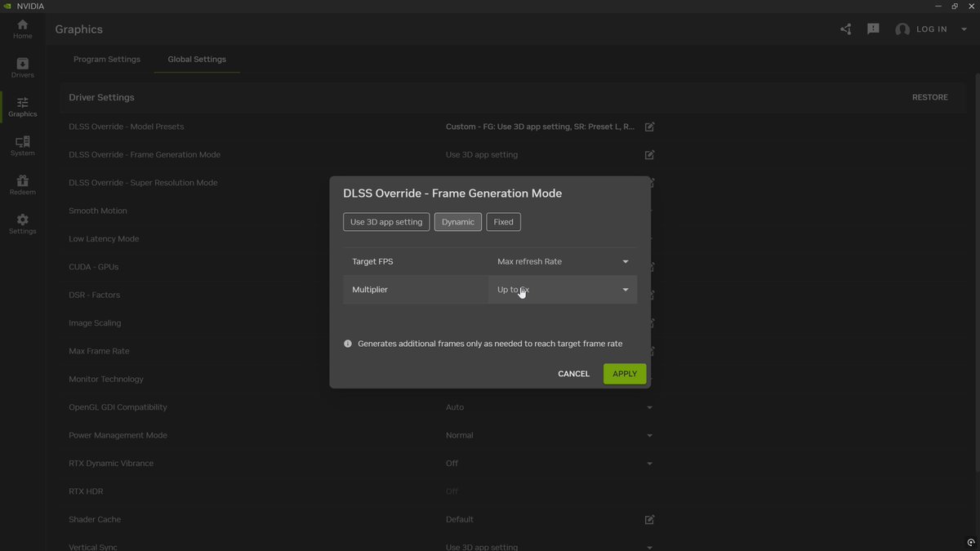Select the Graphics sidebar icon
This screenshot has height=551, width=980.
[x=22, y=108]
